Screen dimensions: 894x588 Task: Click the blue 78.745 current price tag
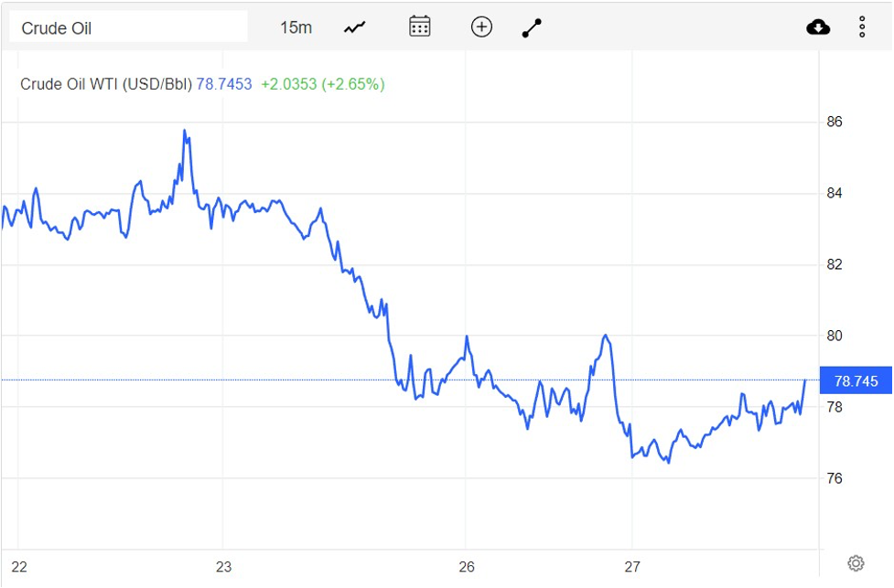856,380
